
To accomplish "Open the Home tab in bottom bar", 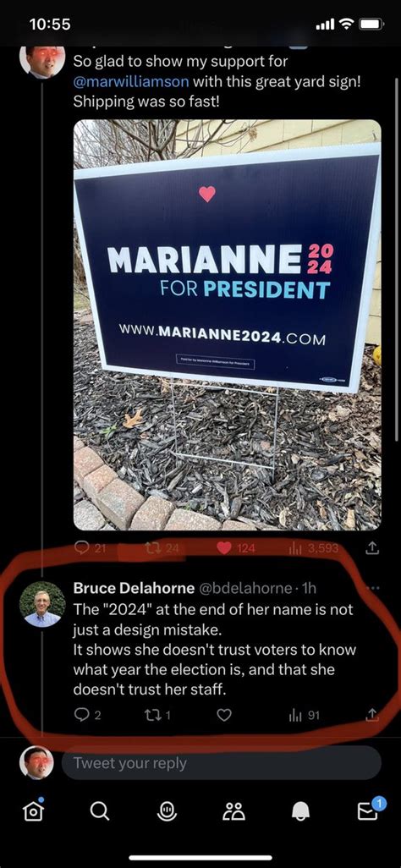I will pos(33,810).
